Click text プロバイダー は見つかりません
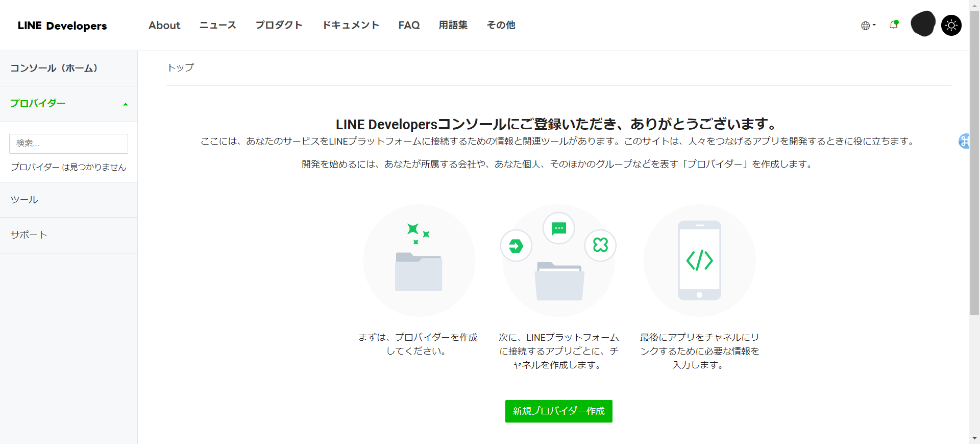Image resolution: width=980 pixels, height=444 pixels. tap(68, 167)
